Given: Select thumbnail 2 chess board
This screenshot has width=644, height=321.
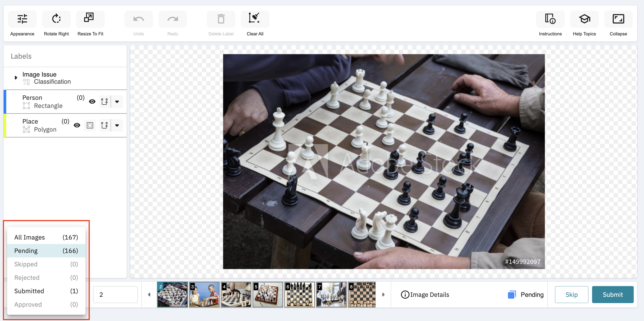Looking at the screenshot, I should coord(173,295).
